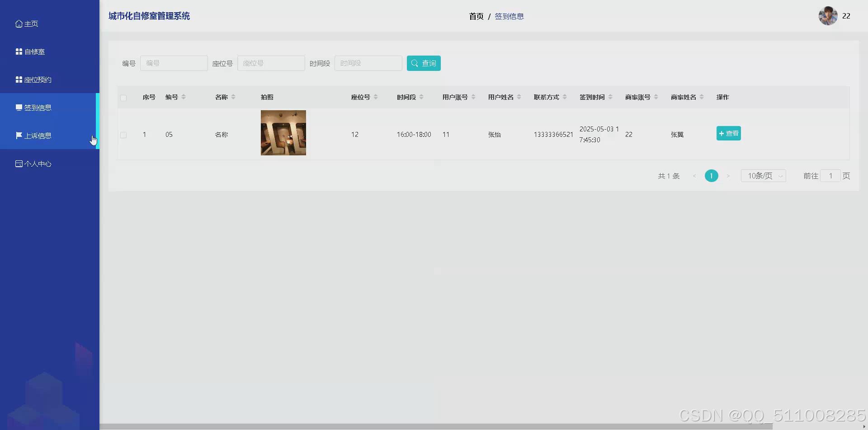Click the plus icon inside 查看 button
This screenshot has width=868, height=430.
coord(721,133)
